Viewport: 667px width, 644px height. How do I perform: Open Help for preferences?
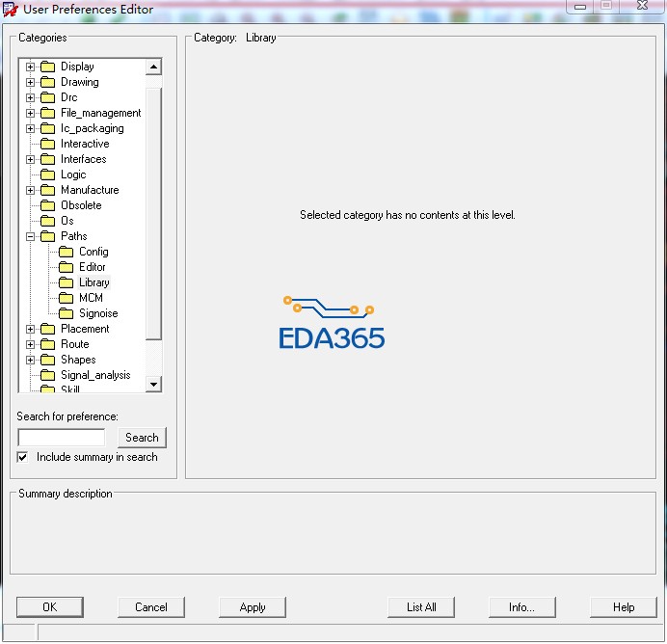(624, 607)
